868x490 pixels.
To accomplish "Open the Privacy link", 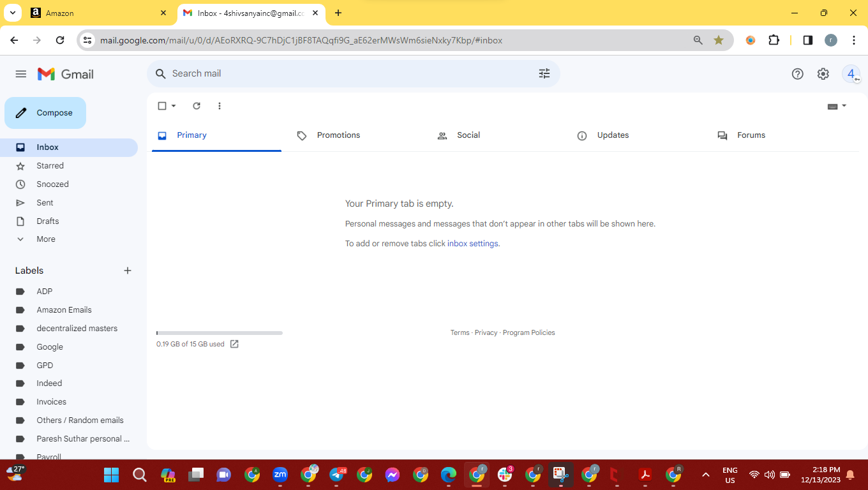I will (x=486, y=332).
